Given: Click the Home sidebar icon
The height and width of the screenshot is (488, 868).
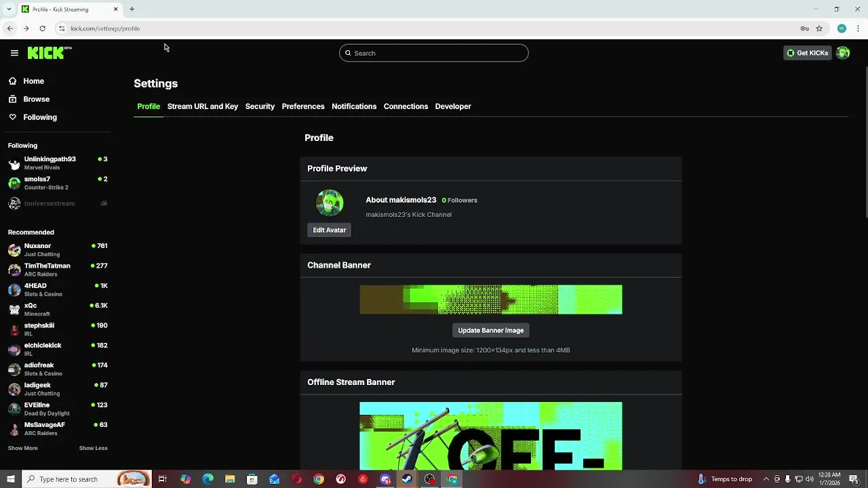Looking at the screenshot, I should pyautogui.click(x=13, y=81).
